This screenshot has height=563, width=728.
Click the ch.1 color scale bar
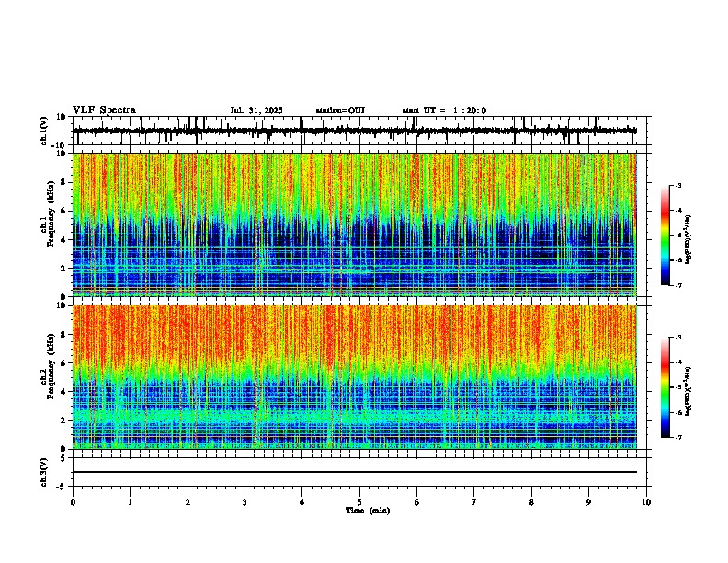(665, 236)
